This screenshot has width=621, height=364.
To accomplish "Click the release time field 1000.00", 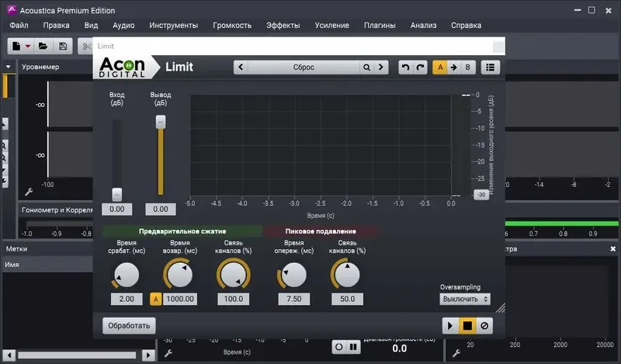I will pyautogui.click(x=180, y=299).
